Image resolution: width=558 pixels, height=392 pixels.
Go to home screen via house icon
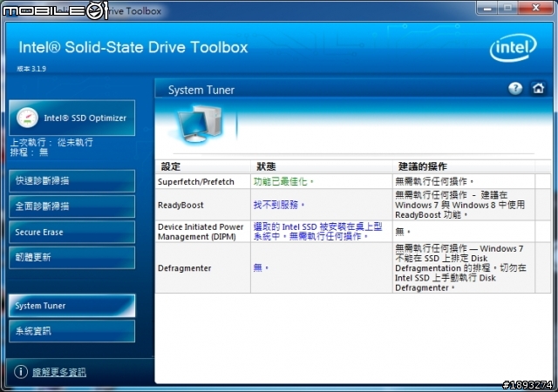pos(538,88)
